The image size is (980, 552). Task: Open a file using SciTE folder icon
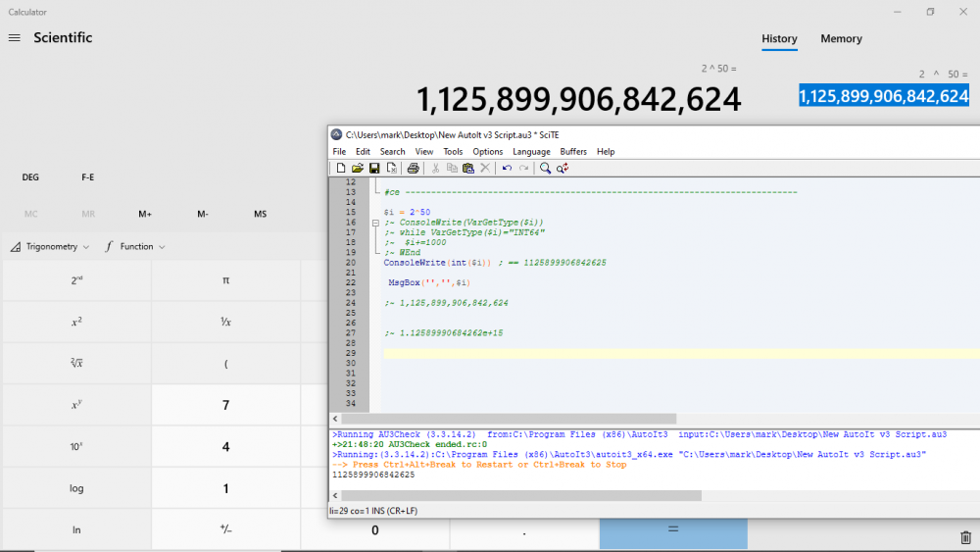pyautogui.click(x=358, y=169)
